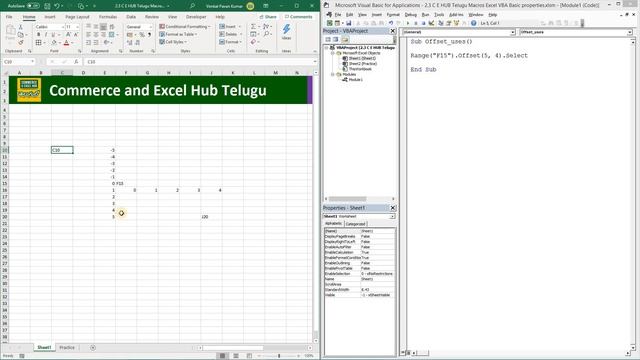Open the Comments pane button
640x360 pixels.
pos(298,17)
